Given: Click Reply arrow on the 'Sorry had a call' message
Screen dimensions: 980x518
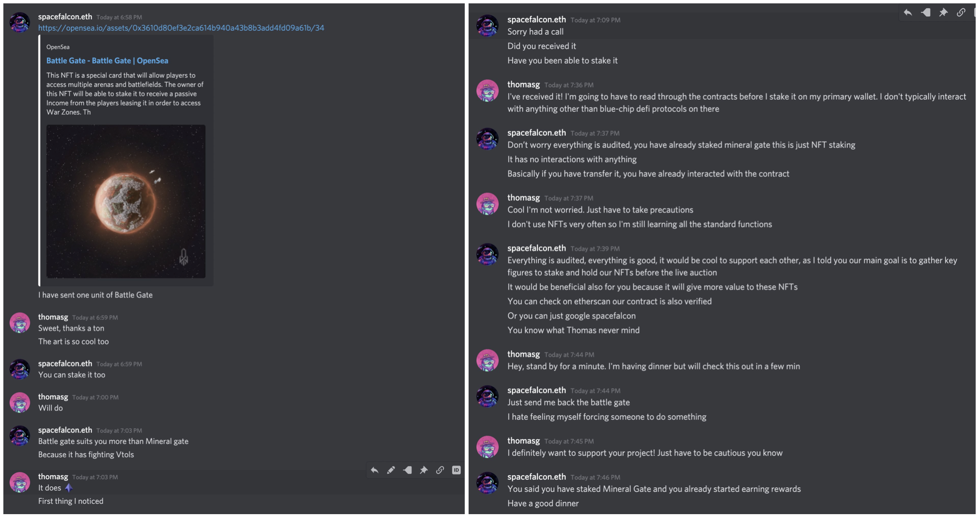Looking at the screenshot, I should click(908, 13).
